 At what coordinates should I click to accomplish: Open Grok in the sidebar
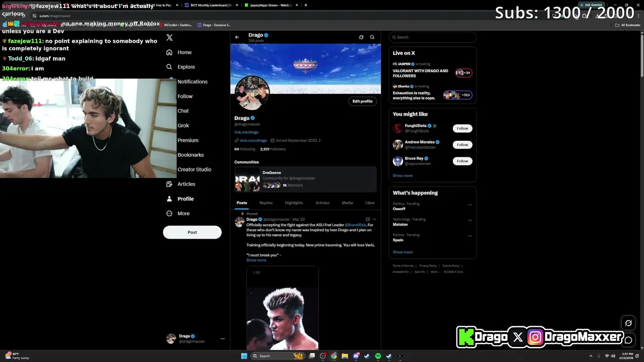coord(183,125)
